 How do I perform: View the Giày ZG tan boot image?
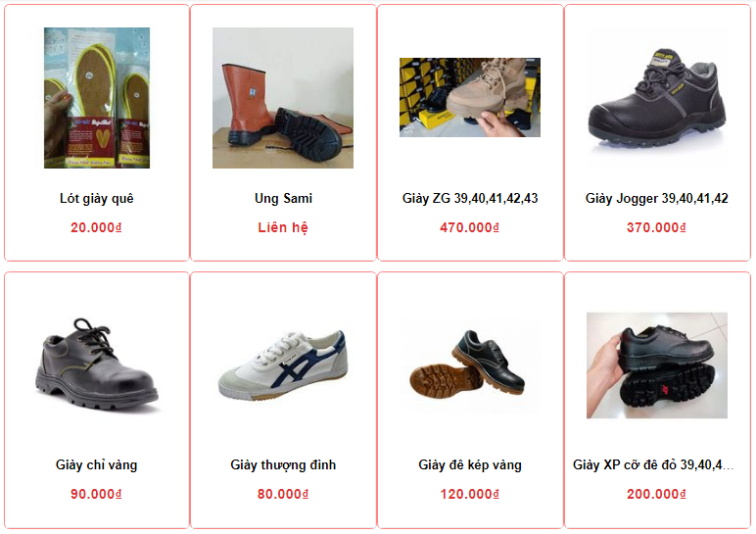click(470, 97)
